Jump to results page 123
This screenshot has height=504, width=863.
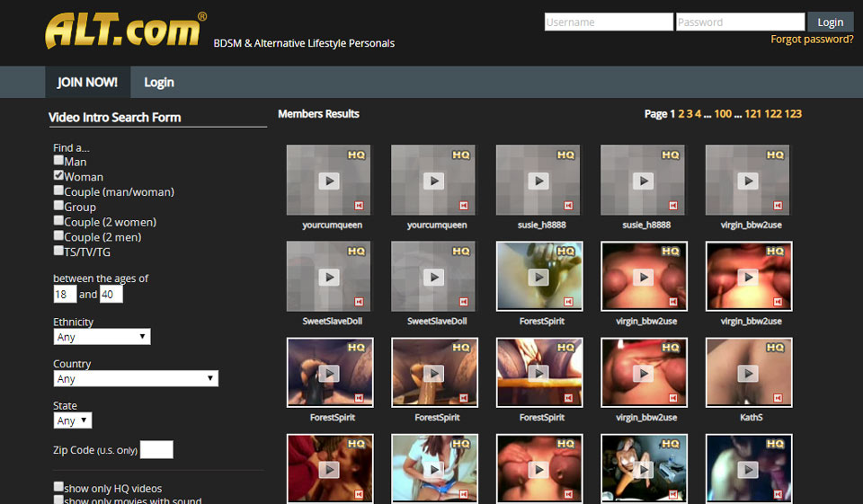(x=793, y=114)
